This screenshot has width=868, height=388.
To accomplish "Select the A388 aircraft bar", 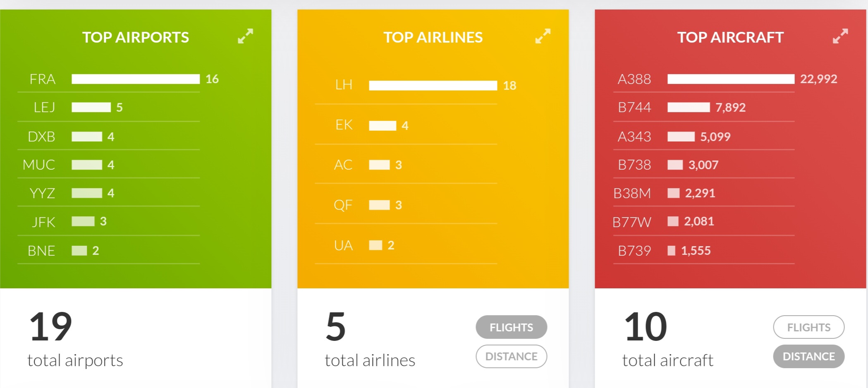I will pos(731,79).
